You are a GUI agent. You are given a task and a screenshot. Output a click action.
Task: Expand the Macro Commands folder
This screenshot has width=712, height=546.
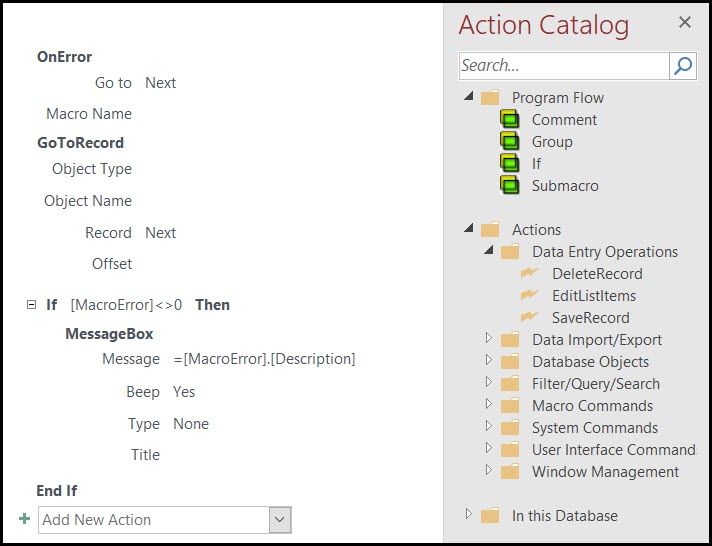pos(489,403)
